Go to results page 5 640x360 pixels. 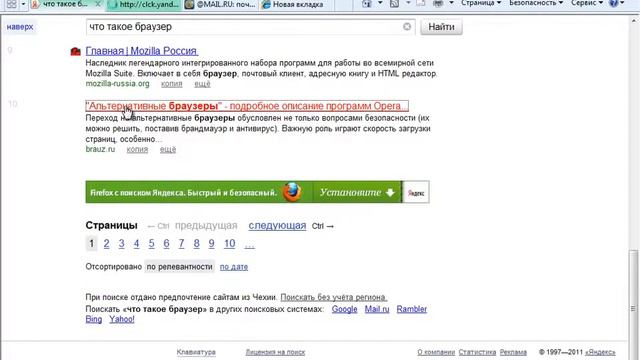(x=151, y=244)
